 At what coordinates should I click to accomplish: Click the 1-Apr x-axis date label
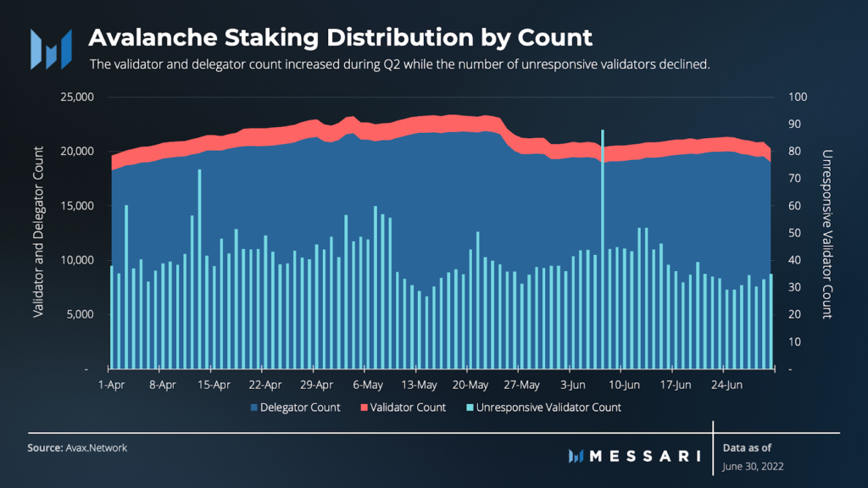111,385
